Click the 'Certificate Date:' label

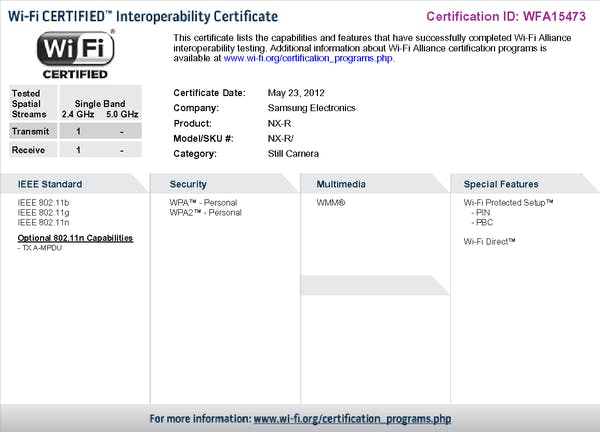(x=209, y=93)
